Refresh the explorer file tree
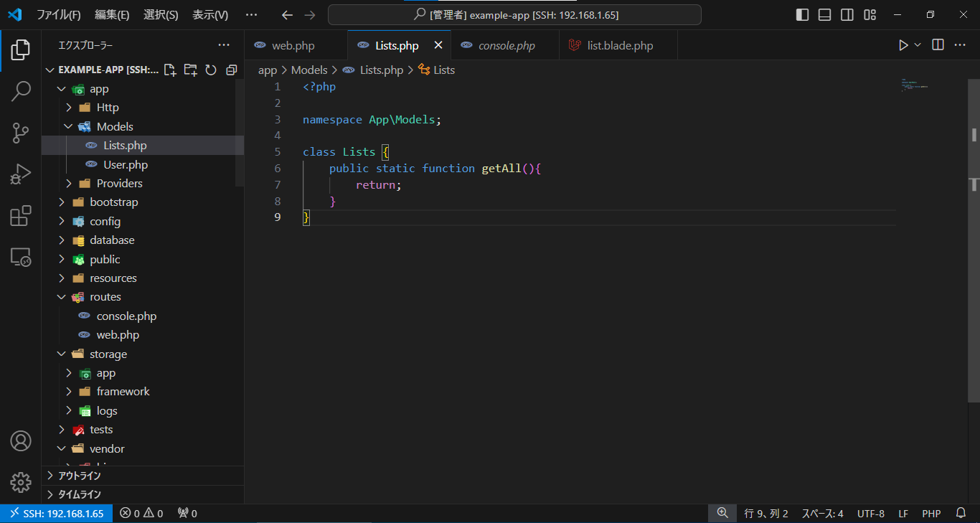980x523 pixels. (x=211, y=70)
